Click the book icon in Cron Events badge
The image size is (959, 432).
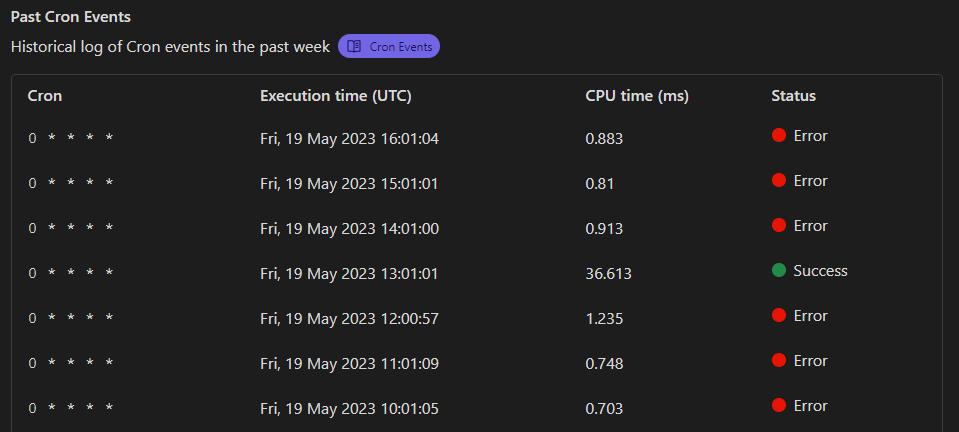click(354, 46)
